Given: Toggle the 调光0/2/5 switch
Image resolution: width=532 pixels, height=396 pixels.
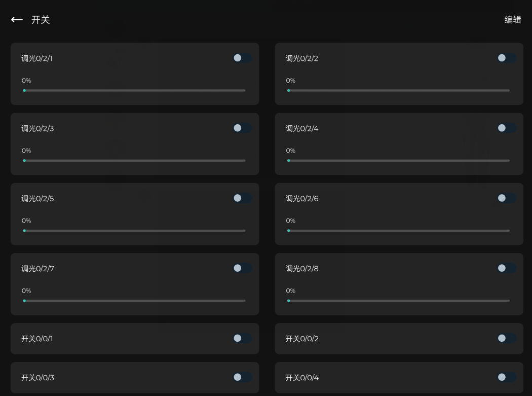Looking at the screenshot, I should tap(242, 198).
